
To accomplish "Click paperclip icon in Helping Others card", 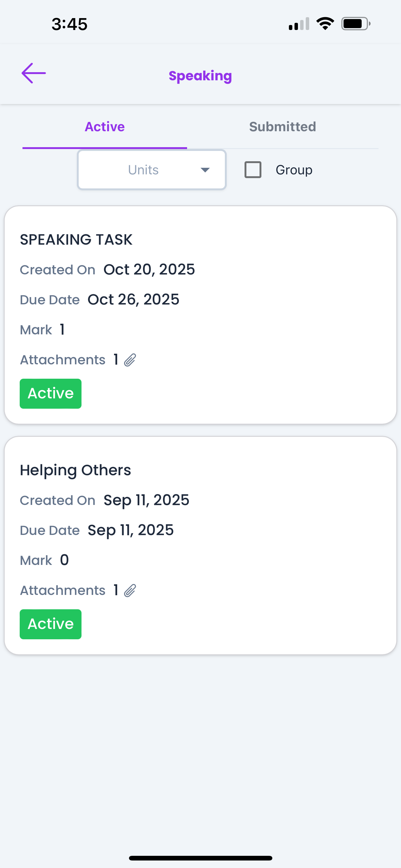I will (x=130, y=590).
